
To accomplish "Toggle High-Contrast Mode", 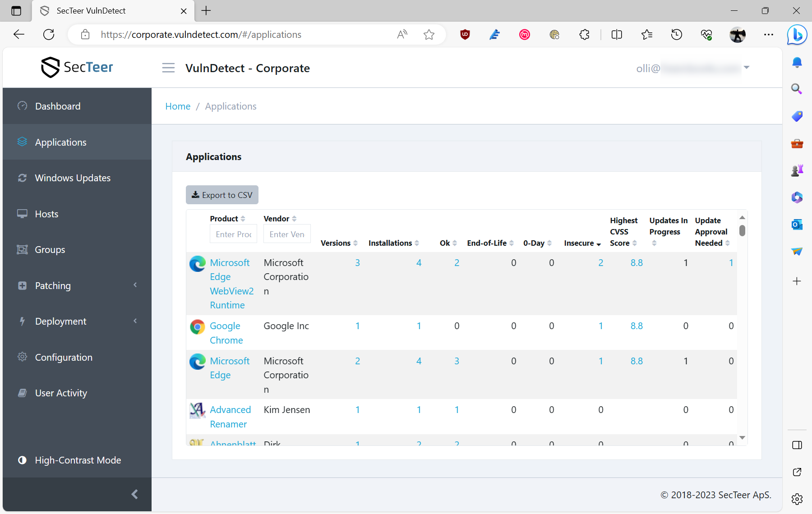I will pyautogui.click(x=78, y=460).
